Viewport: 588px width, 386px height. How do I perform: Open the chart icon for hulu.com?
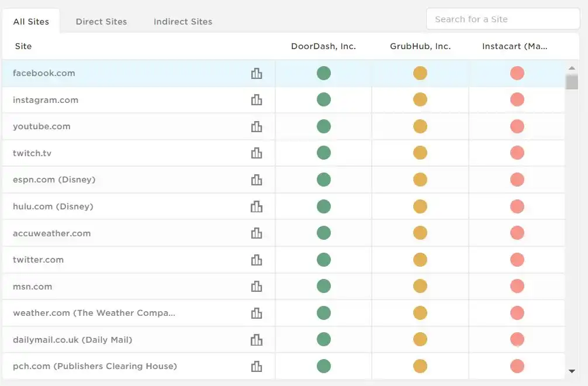coord(257,206)
